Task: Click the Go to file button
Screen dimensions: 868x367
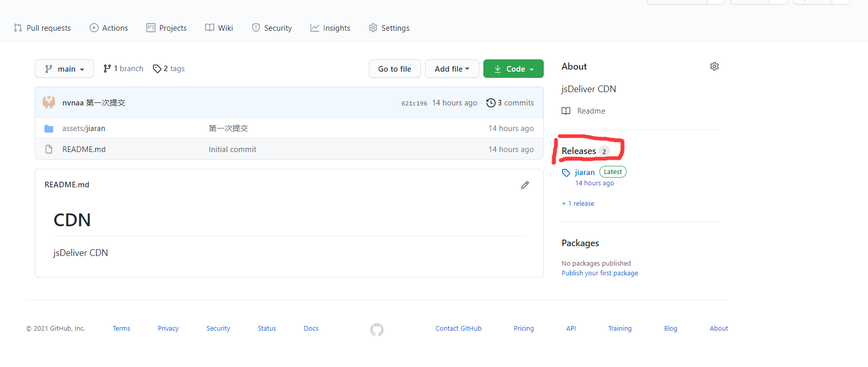Action: tap(395, 69)
